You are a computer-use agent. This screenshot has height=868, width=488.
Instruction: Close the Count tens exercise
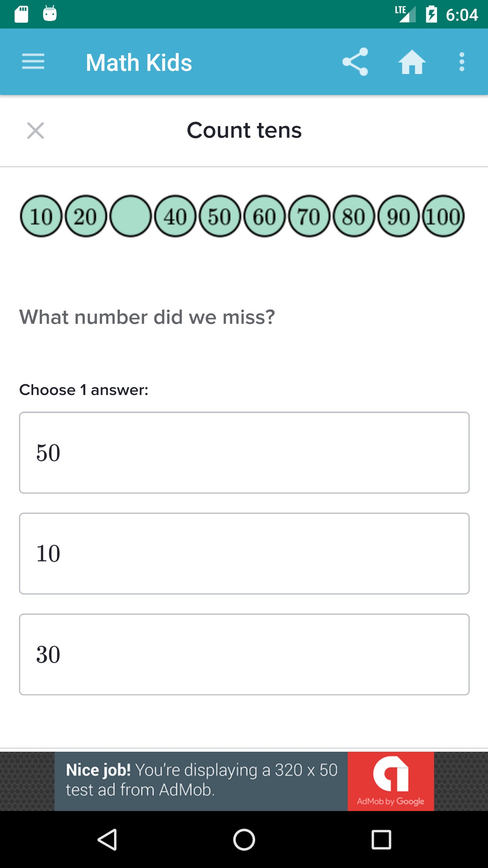(36, 131)
